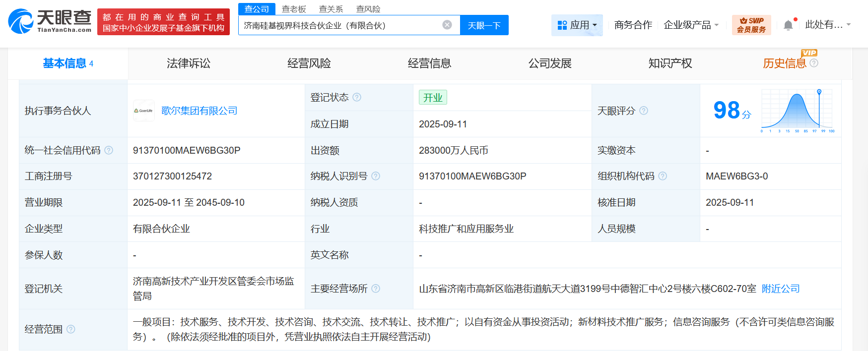Click the 附近公司 link

pos(780,289)
